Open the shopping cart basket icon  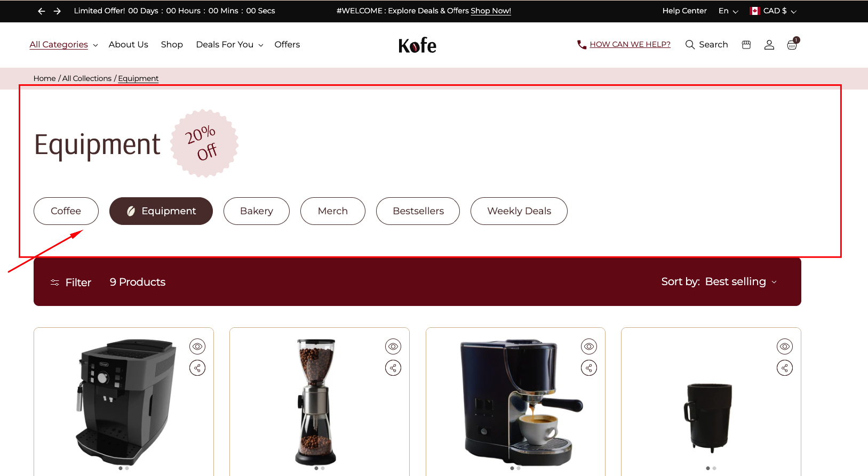tap(792, 45)
